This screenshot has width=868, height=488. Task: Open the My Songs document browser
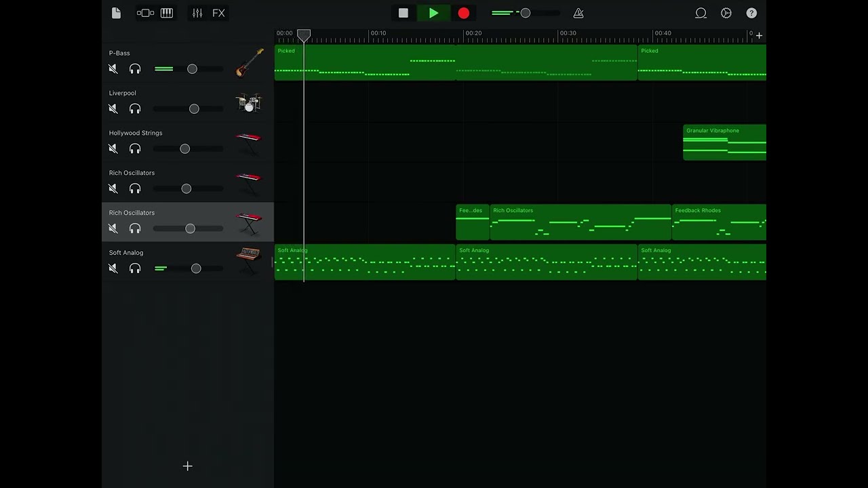(116, 13)
